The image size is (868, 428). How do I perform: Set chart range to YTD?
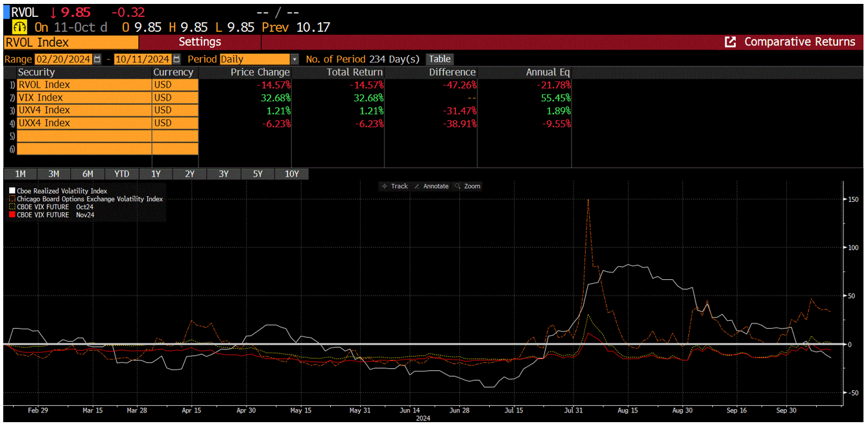[x=121, y=174]
